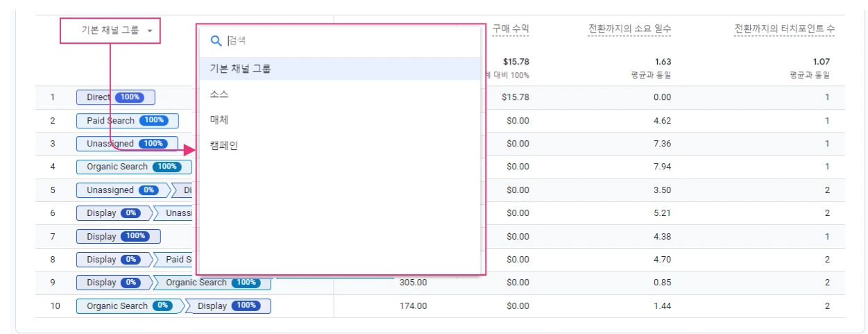Click the 4.70 days value
The height and width of the screenshot is (334, 868).
[662, 260]
